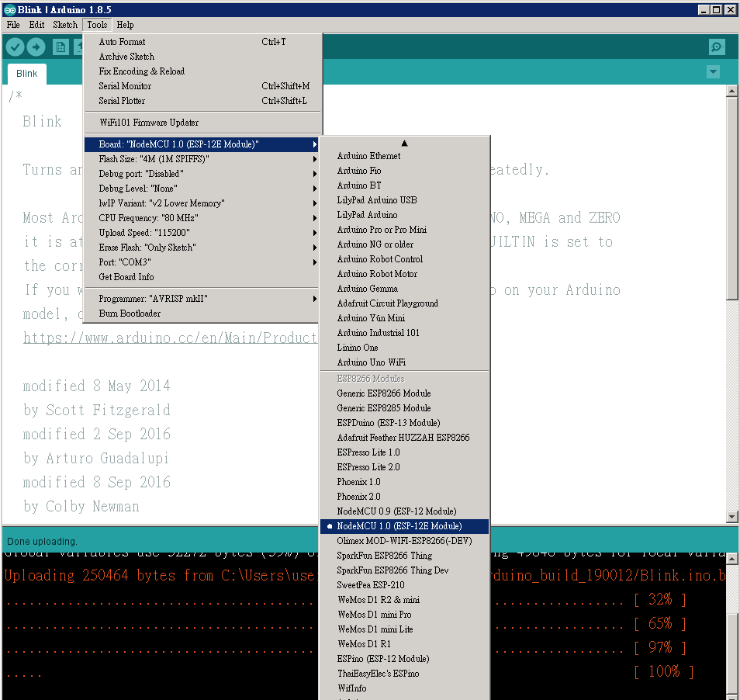Click the Verify checkmark toolbar icon
The height and width of the screenshot is (700, 740).
tap(15, 47)
